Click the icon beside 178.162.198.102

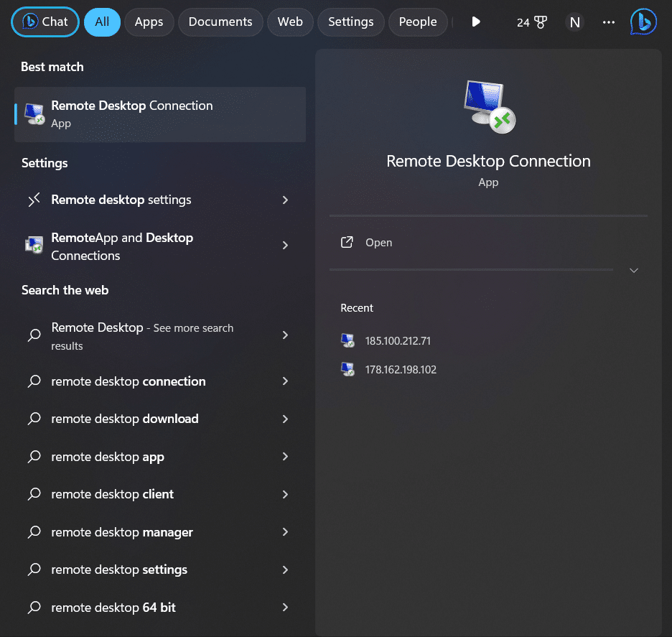click(347, 369)
